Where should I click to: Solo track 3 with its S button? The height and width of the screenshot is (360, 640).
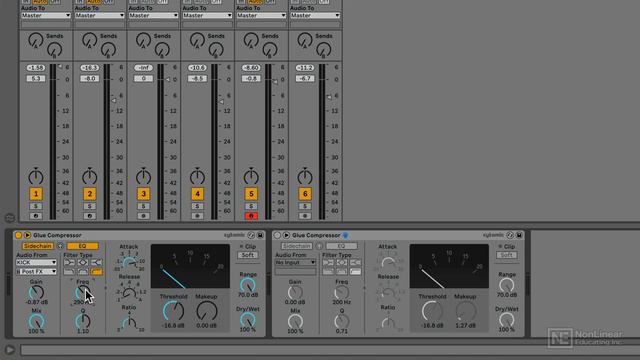pyautogui.click(x=143, y=206)
